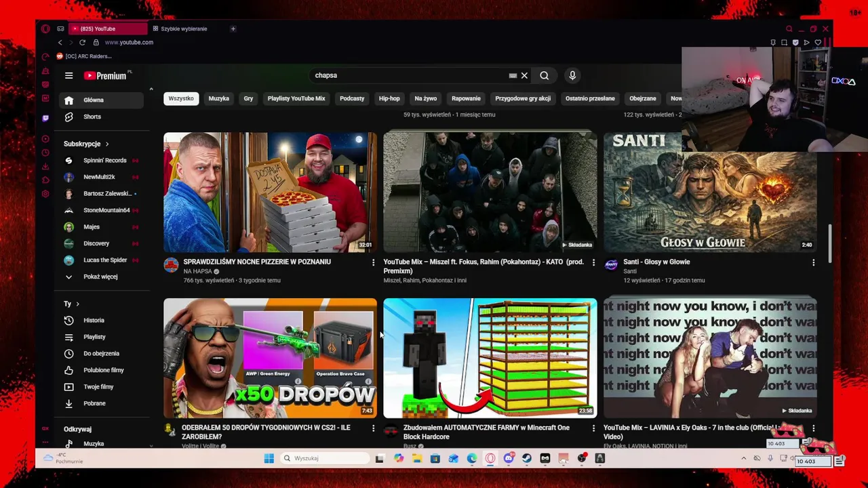Add page to bookmarks with heart icon
This screenshot has height=488, width=868.
click(818, 42)
